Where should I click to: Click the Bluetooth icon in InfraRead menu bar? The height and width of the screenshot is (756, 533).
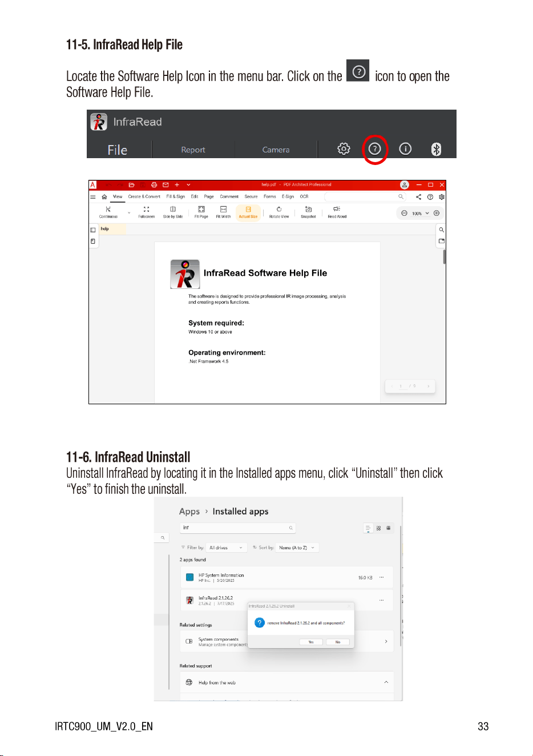(x=436, y=149)
